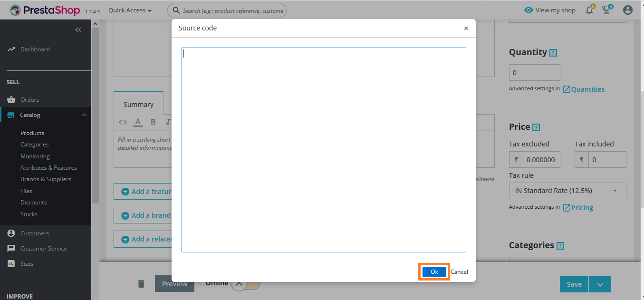The image size is (644, 300).
Task: Open Attributes & Features submenu item
Action: [x=48, y=168]
